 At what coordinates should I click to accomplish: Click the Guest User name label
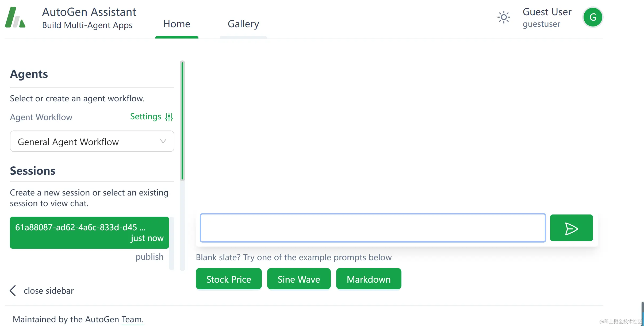tap(547, 12)
